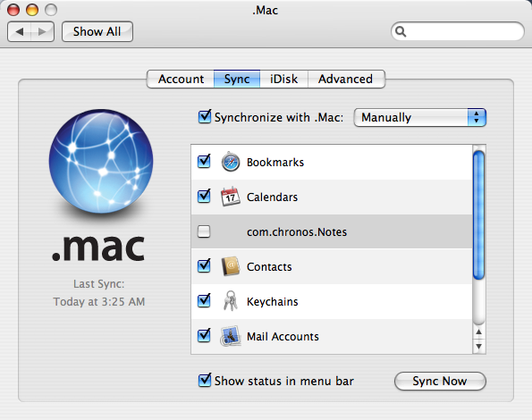The image size is (532, 420).
Task: Select the Contacts row label
Action: (x=269, y=267)
